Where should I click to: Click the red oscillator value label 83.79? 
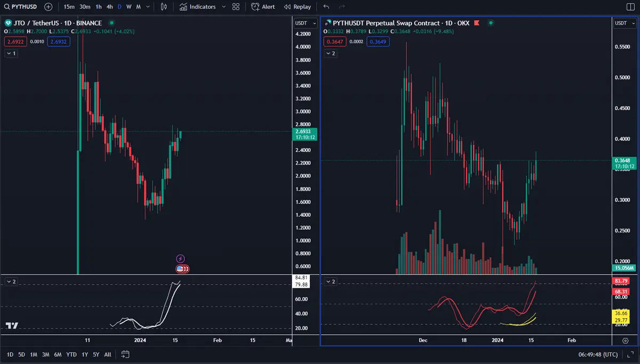[621, 281]
